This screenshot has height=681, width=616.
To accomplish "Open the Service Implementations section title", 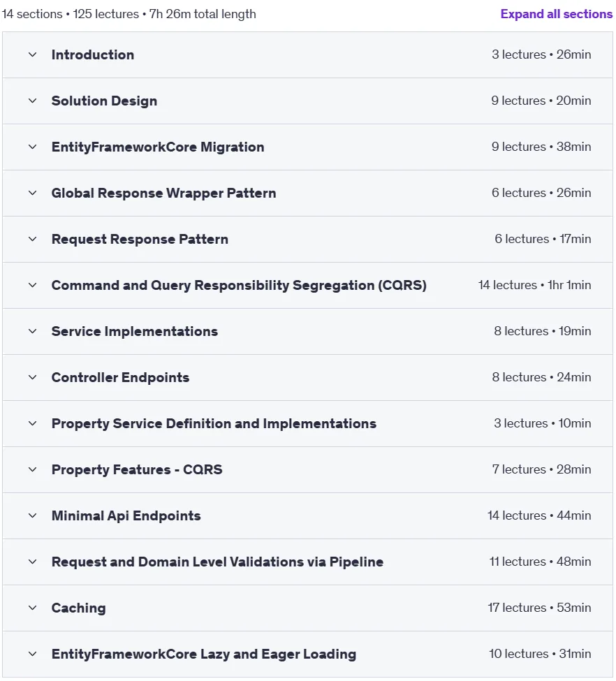I will (135, 331).
